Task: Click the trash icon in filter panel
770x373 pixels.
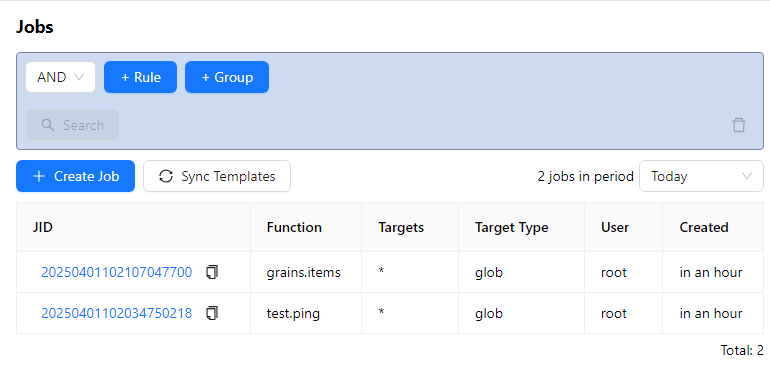Action: pyautogui.click(x=739, y=125)
